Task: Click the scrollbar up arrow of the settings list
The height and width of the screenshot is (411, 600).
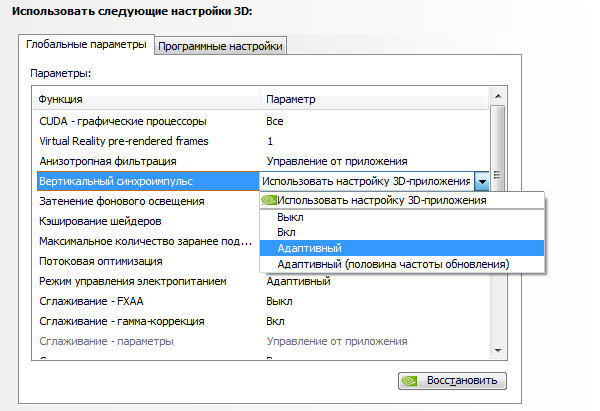Action: click(498, 96)
